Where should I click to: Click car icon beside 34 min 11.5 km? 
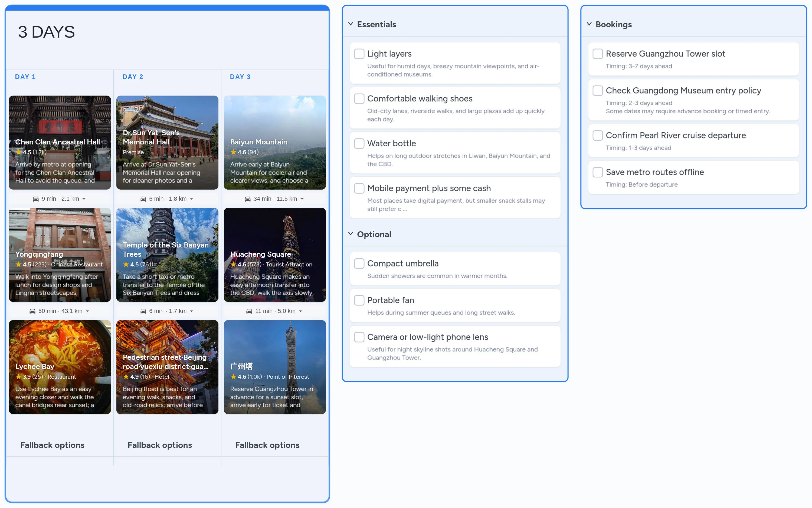247,199
